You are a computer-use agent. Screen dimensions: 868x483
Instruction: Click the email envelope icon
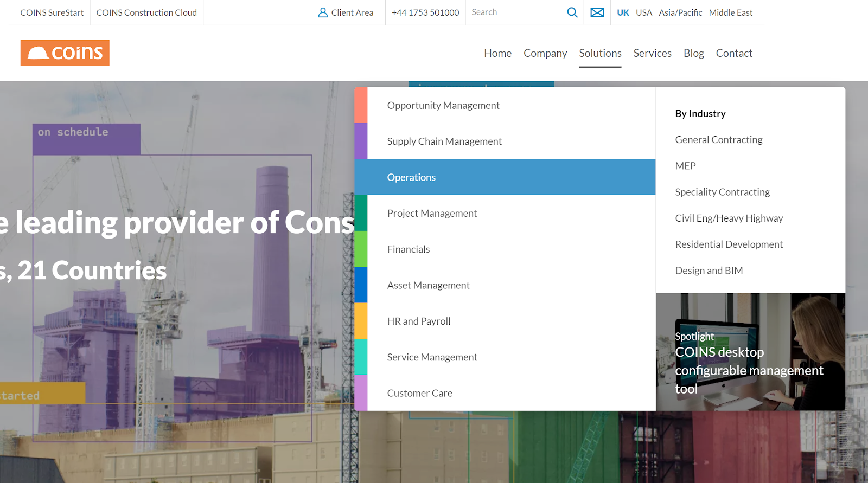pyautogui.click(x=597, y=12)
